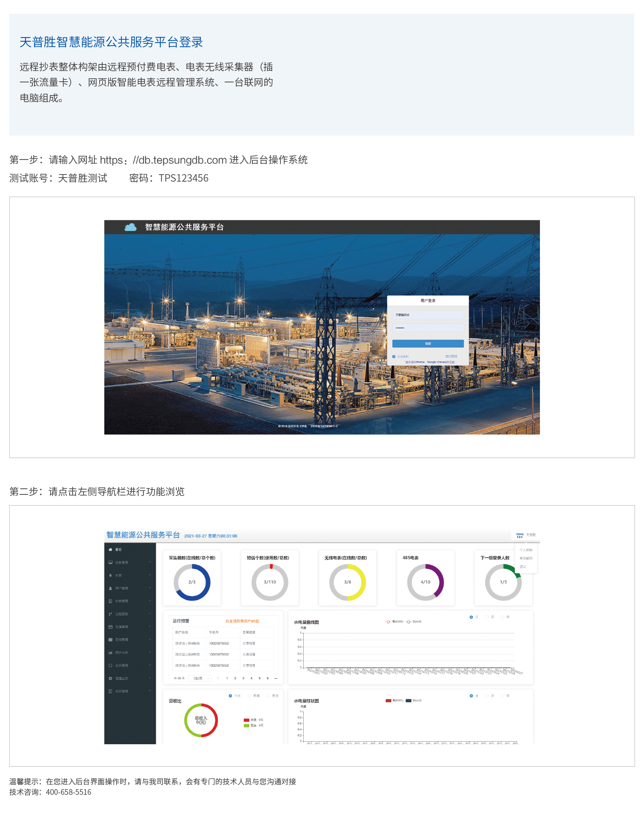Toggle 电(KWh) legend marker in curve chart
This screenshot has width=644, height=818.
pyautogui.click(x=388, y=621)
